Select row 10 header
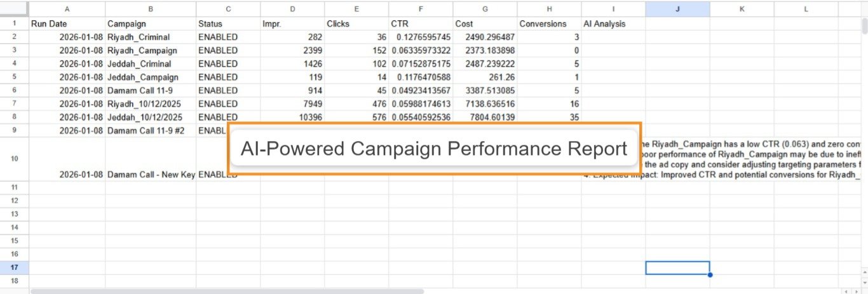The height and width of the screenshot is (294, 868). click(14, 159)
